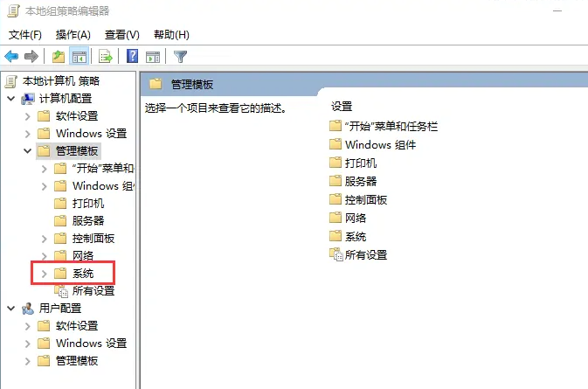Expand the 系统 tree node arrow
Viewport: 588px width, 389px height.
coord(44,274)
